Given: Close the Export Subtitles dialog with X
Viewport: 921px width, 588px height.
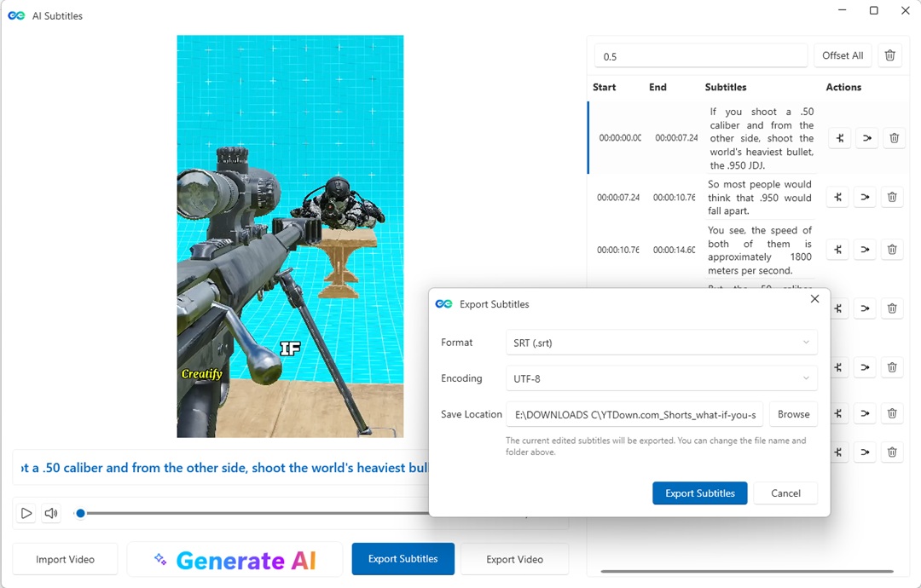Looking at the screenshot, I should click(x=814, y=299).
